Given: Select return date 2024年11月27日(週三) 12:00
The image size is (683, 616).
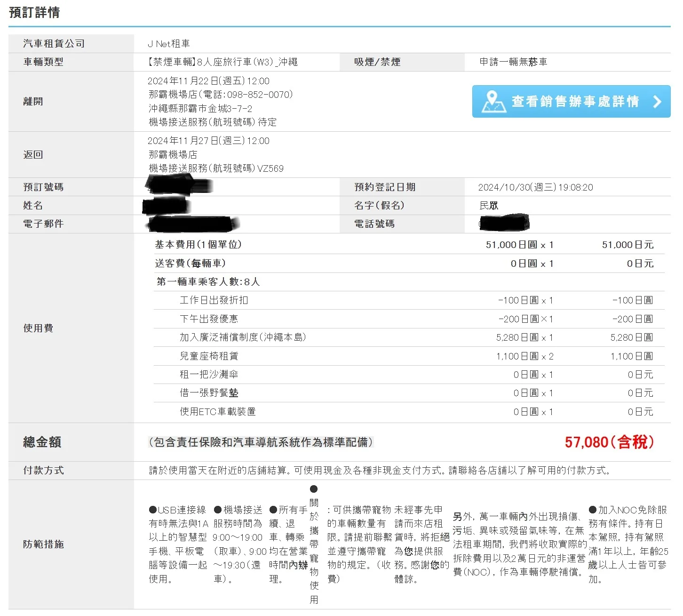Looking at the screenshot, I should coord(209,141).
